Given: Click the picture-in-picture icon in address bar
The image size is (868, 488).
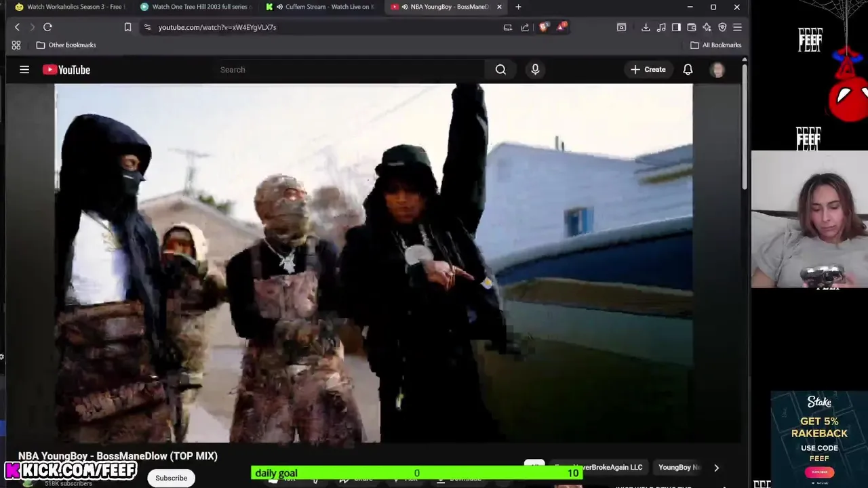Looking at the screenshot, I should [x=507, y=27].
